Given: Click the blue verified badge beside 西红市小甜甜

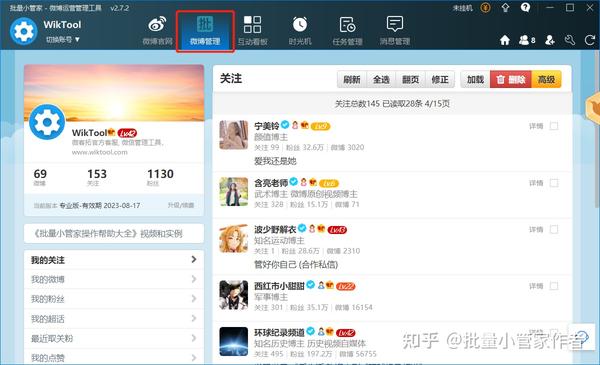Looking at the screenshot, I should point(310,285).
